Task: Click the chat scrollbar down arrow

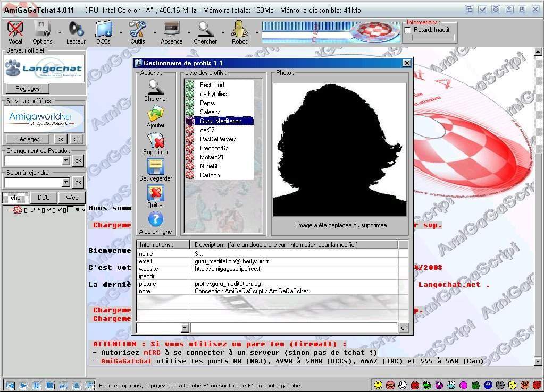Action: [x=538, y=362]
